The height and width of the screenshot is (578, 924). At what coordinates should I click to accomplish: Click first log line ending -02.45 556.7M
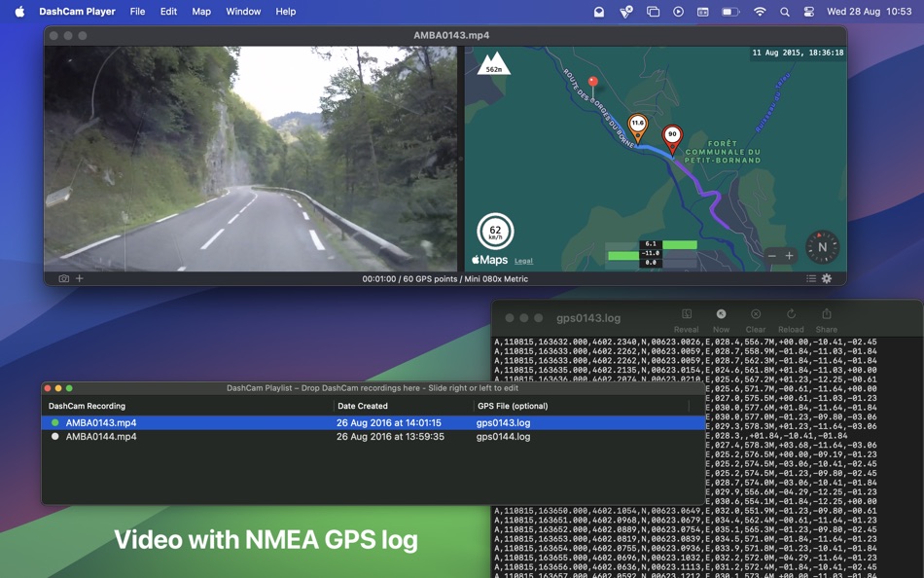click(686, 342)
